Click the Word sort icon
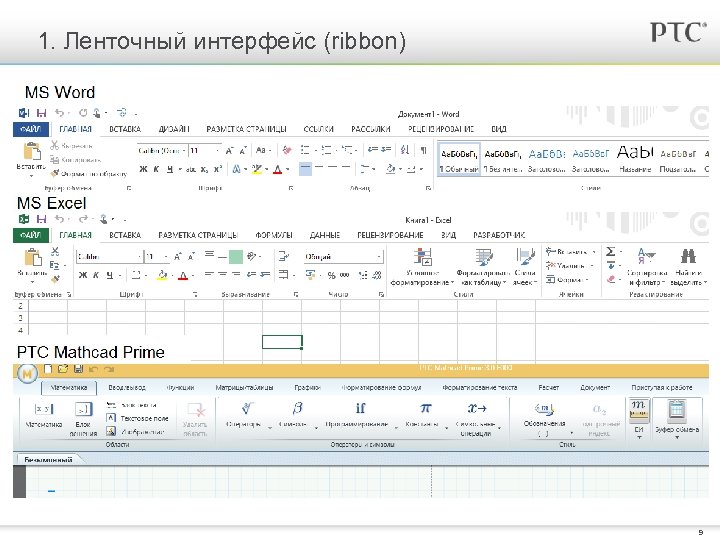 tap(405, 150)
